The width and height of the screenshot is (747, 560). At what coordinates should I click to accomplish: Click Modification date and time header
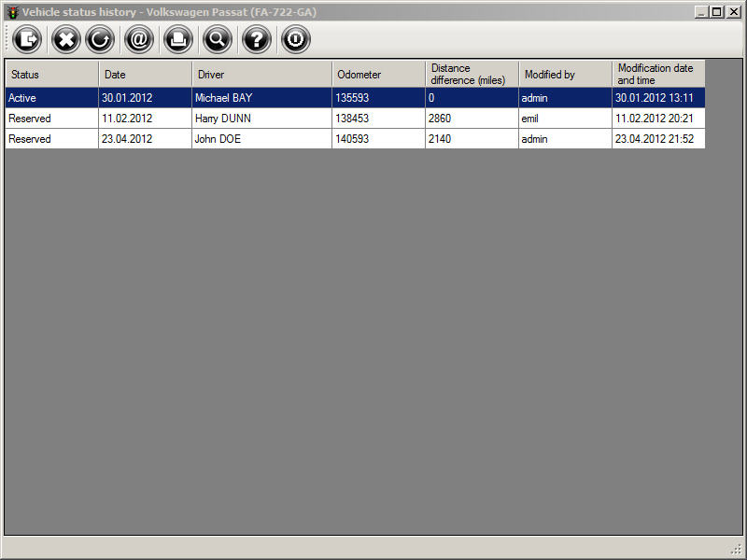[658, 74]
